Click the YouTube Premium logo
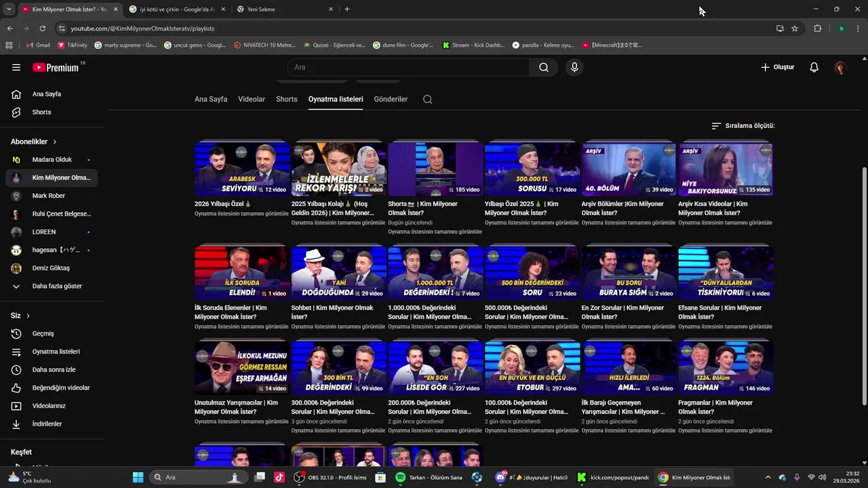 point(57,67)
